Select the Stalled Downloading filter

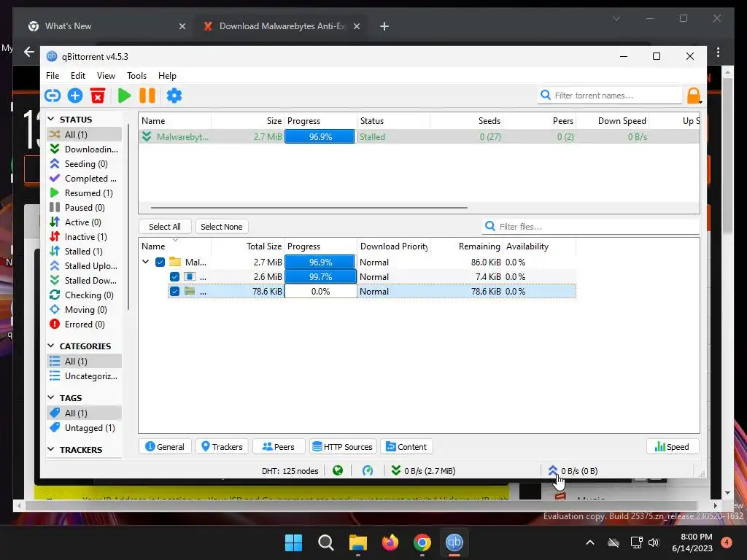pyautogui.click(x=85, y=281)
